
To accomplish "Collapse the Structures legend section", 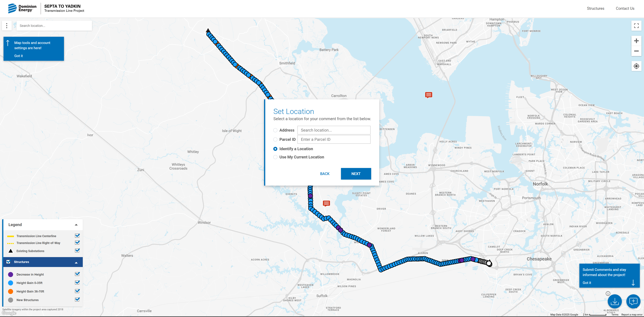I will coord(76,262).
